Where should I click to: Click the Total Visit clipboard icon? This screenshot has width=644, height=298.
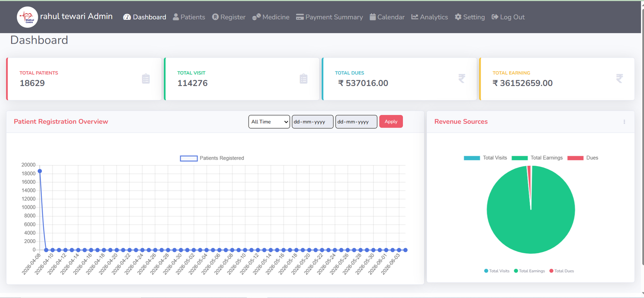point(303,79)
